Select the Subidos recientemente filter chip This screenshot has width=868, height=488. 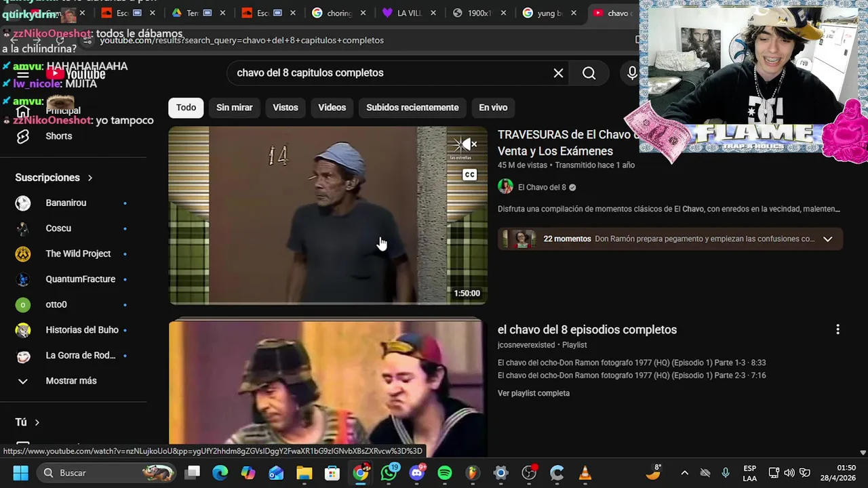click(x=412, y=108)
